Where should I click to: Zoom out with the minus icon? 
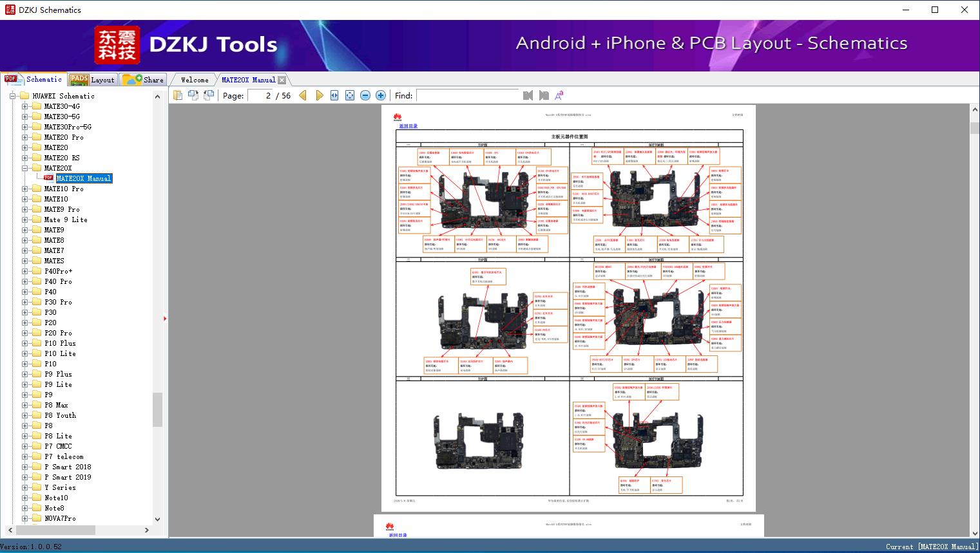365,95
